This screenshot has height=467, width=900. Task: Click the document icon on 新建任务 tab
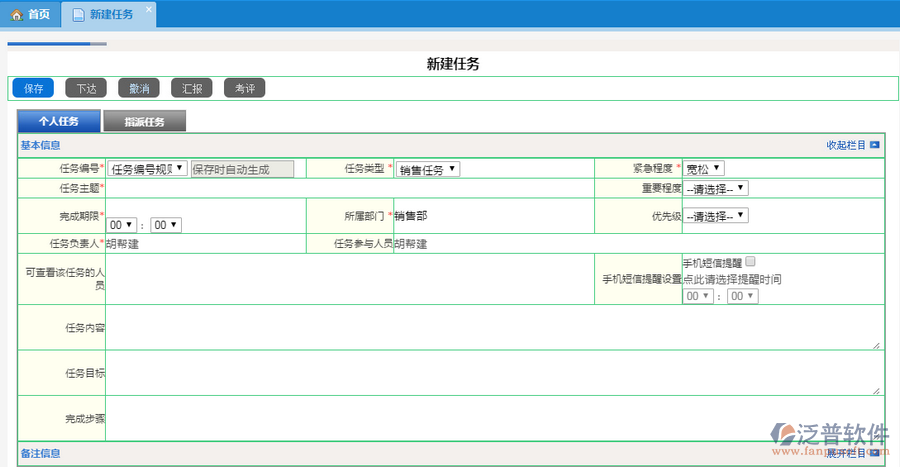[x=78, y=14]
